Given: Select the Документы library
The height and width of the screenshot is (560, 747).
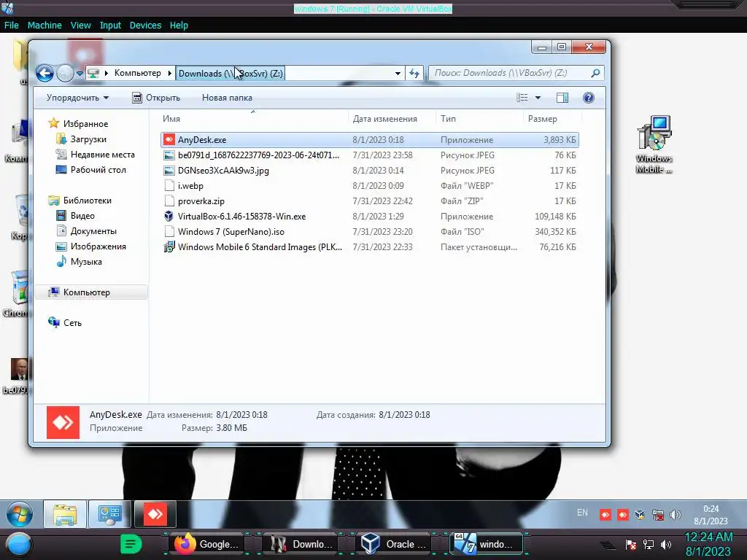Looking at the screenshot, I should pos(93,231).
